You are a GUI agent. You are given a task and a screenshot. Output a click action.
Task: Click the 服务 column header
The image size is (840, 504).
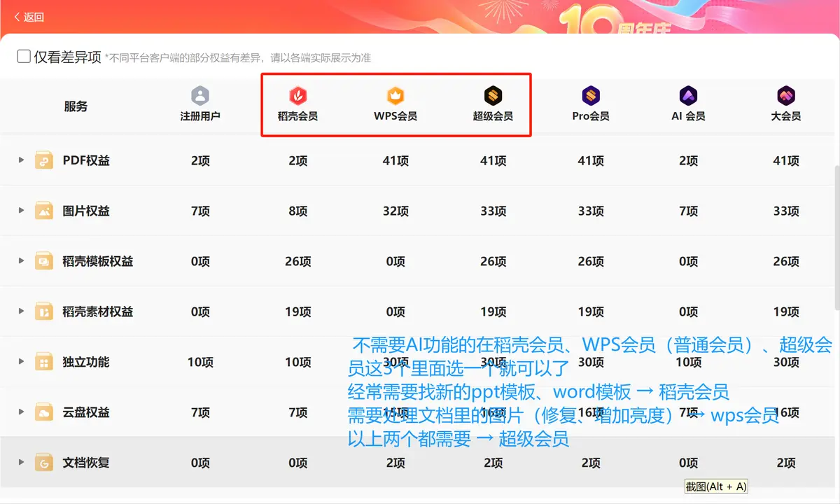click(x=76, y=106)
